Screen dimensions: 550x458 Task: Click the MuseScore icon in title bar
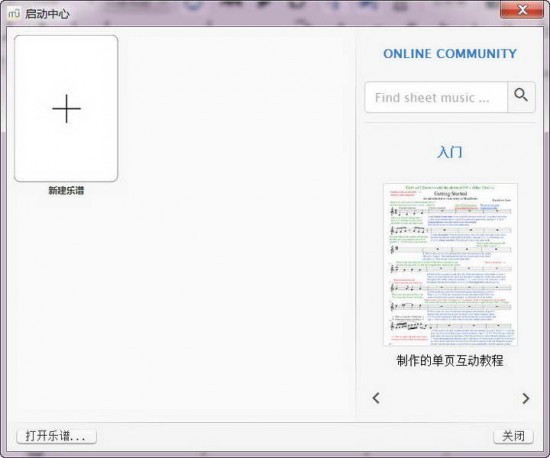tap(14, 13)
